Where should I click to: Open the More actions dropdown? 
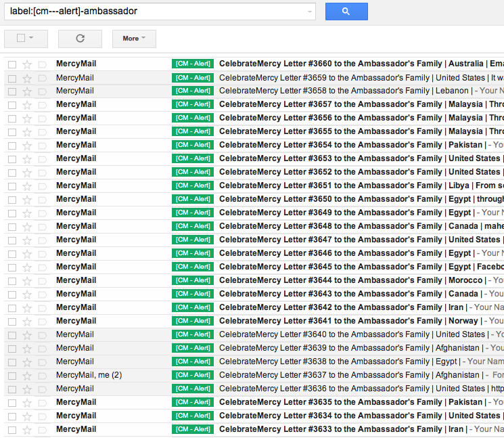[x=134, y=39]
